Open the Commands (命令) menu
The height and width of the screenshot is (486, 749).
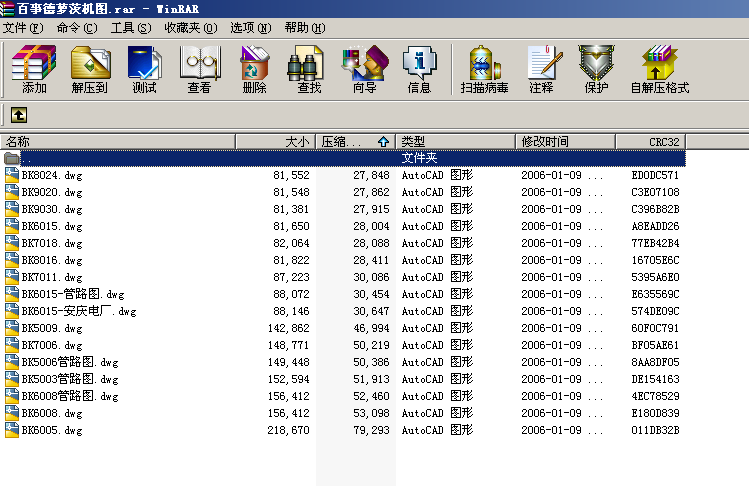point(76,28)
